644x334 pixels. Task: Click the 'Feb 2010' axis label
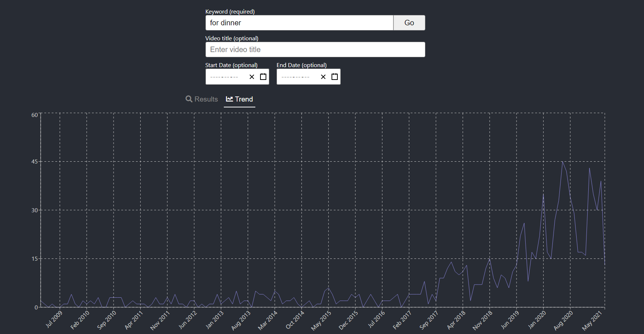point(80,320)
